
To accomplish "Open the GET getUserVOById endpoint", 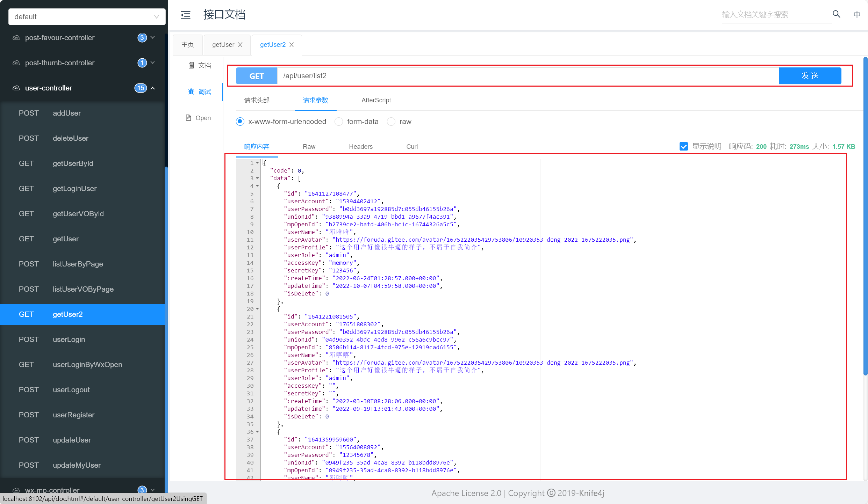I will (x=83, y=214).
